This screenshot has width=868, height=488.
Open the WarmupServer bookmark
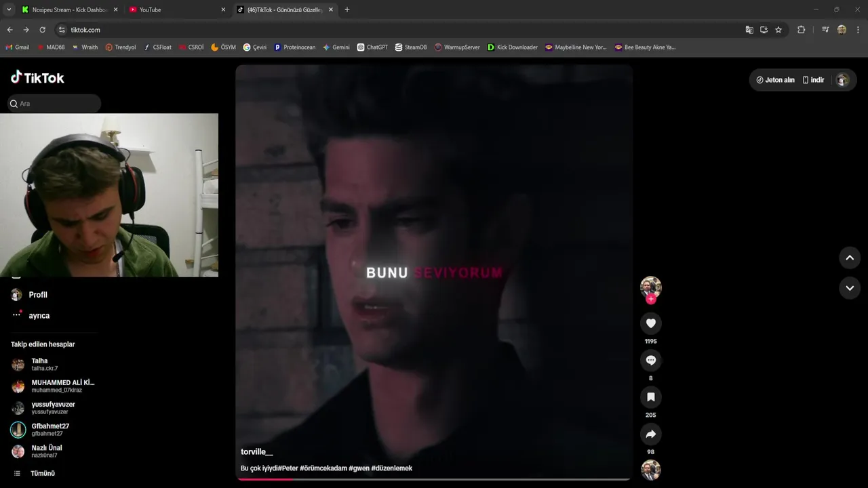[x=457, y=47]
